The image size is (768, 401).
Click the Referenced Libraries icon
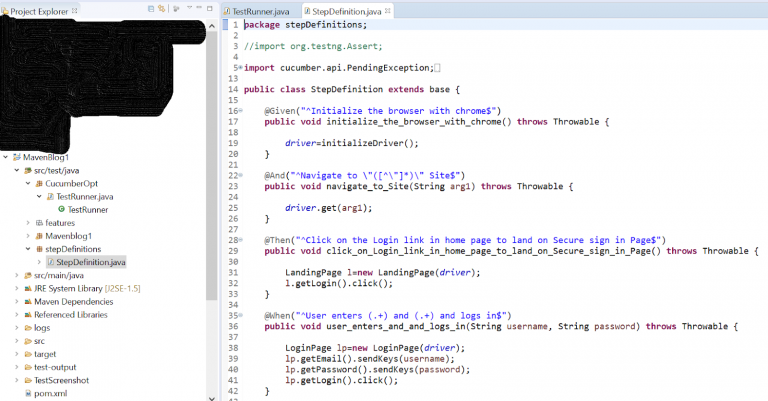pyautogui.click(x=28, y=315)
